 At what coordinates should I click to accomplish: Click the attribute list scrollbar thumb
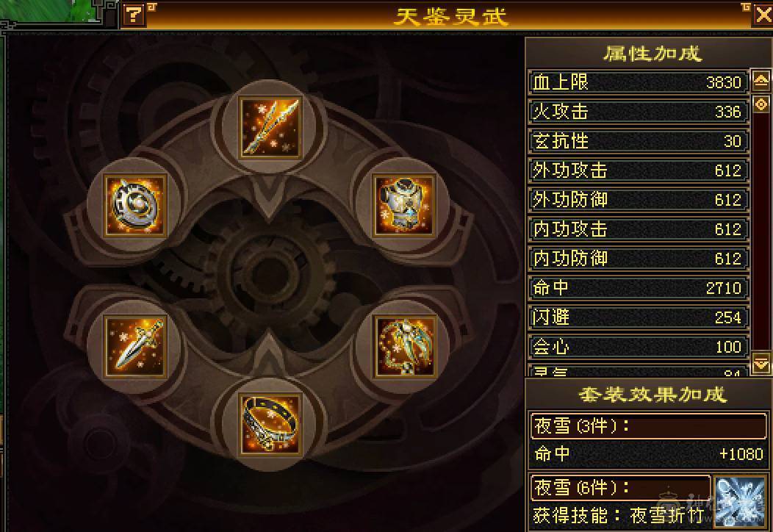point(761,104)
